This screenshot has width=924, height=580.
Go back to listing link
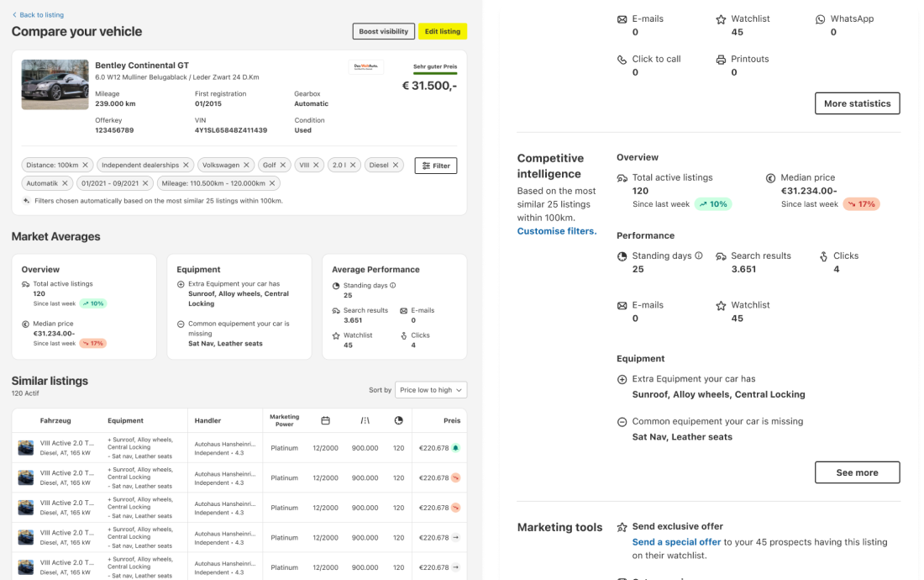pyautogui.click(x=38, y=15)
